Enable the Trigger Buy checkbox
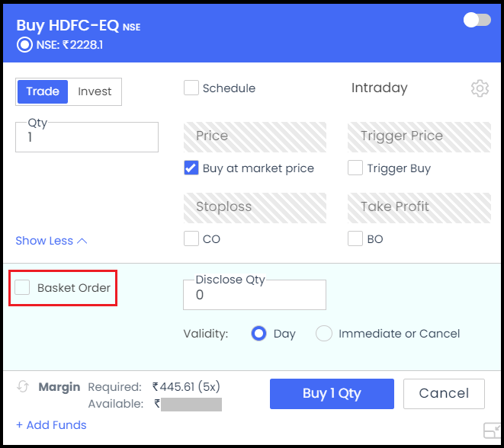This screenshot has height=448, width=504. click(x=355, y=168)
